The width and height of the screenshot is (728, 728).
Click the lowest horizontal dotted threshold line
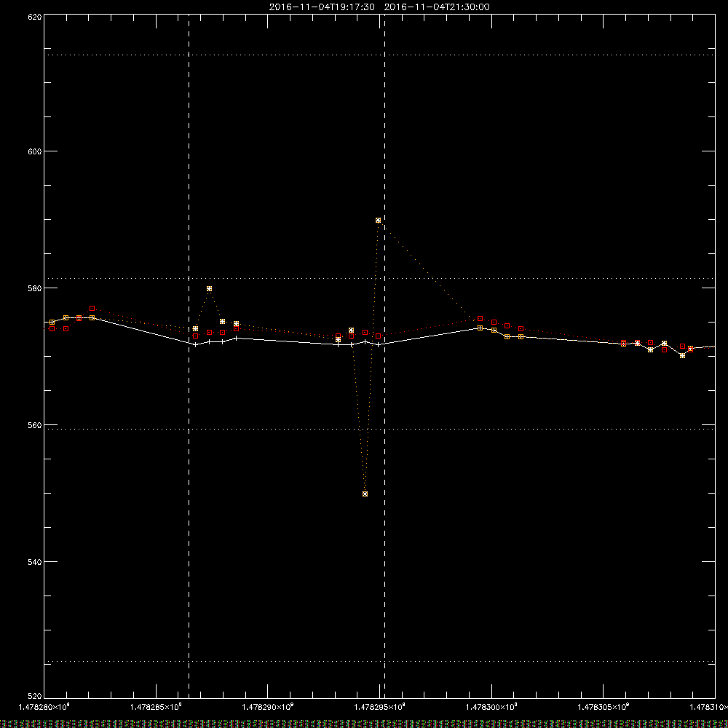(379, 661)
